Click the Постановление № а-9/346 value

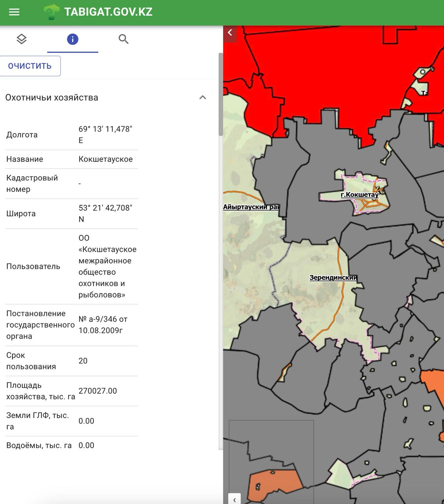(x=103, y=325)
